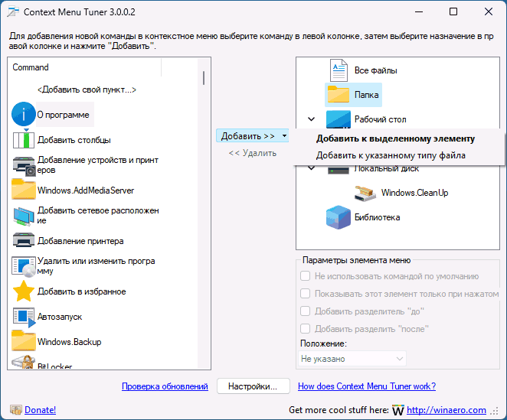Select Все файлы tree row text
This screenshot has width=507, height=420.
376,70
